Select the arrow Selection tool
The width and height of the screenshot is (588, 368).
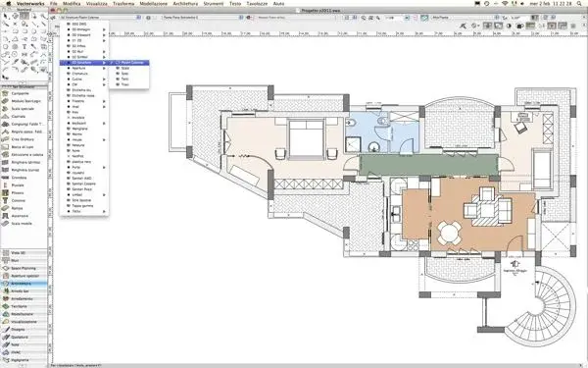pyautogui.click(x=5, y=16)
